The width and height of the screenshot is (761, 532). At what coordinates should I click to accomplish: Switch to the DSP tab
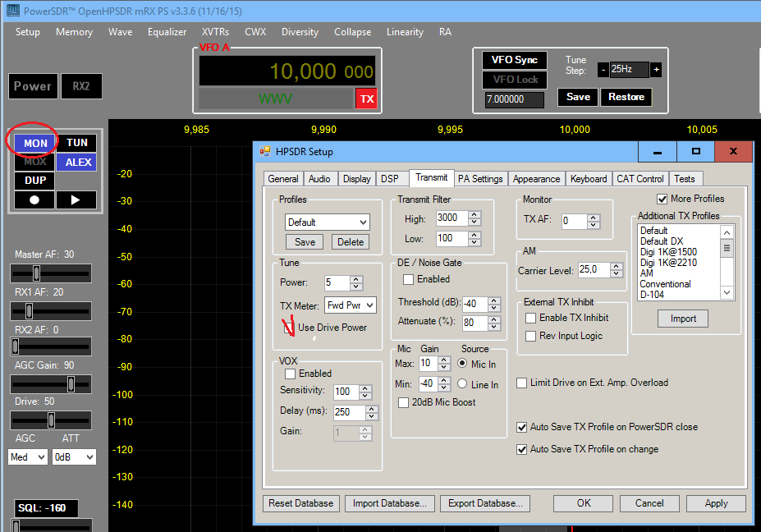tap(390, 179)
